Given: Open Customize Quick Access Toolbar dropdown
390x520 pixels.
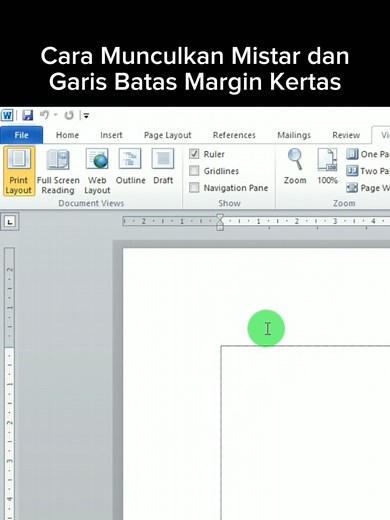Looking at the screenshot, I should click(x=86, y=116).
